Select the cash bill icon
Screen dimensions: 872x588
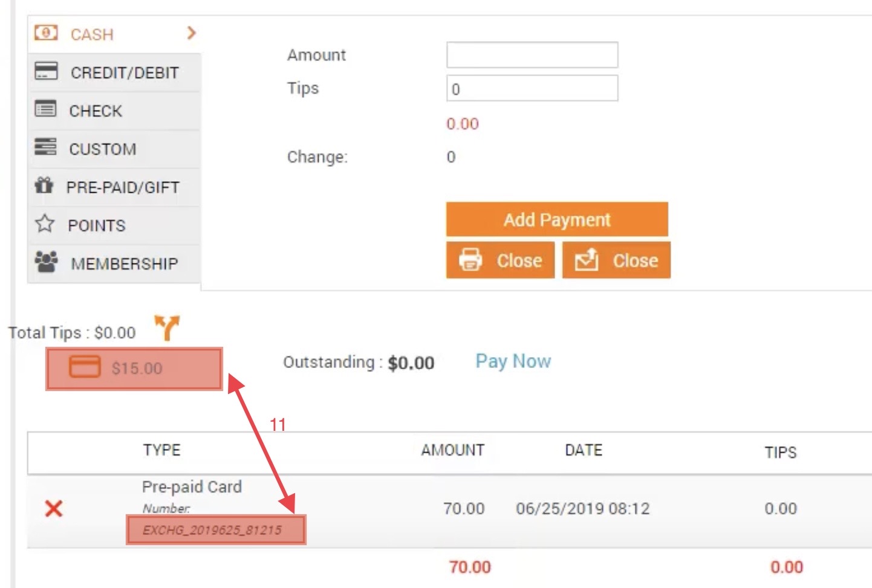click(x=46, y=33)
